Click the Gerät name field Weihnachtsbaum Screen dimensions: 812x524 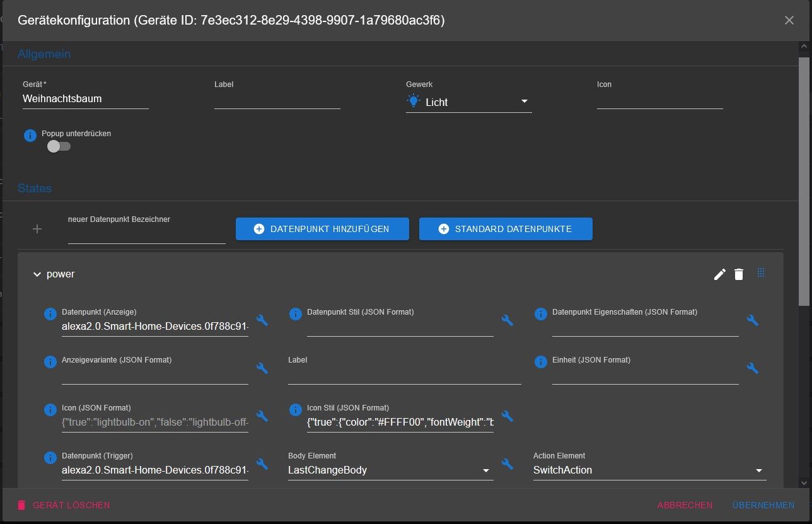85,99
